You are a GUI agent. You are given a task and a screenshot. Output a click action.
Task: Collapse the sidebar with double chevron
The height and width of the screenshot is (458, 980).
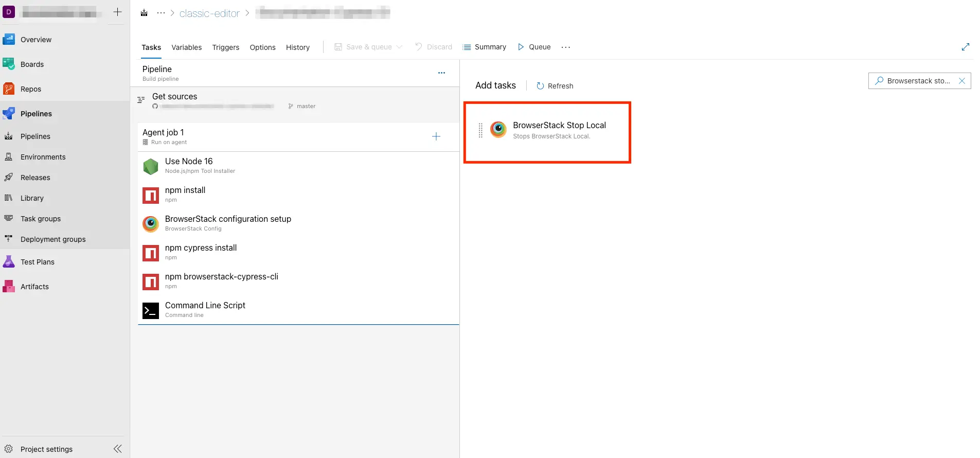pyautogui.click(x=118, y=449)
